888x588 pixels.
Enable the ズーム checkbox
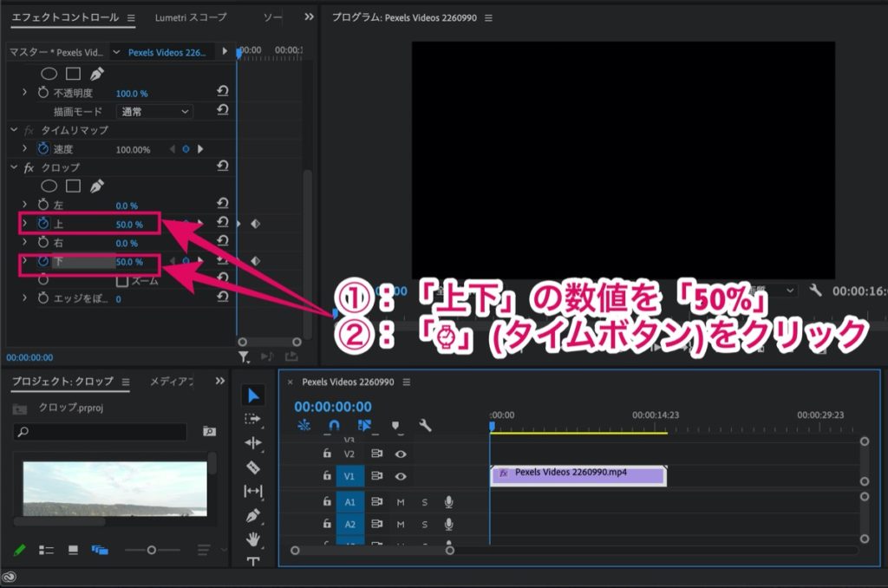121,280
